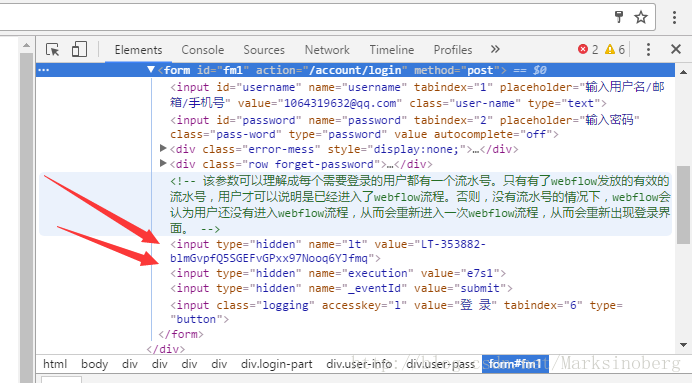Select the username input element line

tap(417, 95)
